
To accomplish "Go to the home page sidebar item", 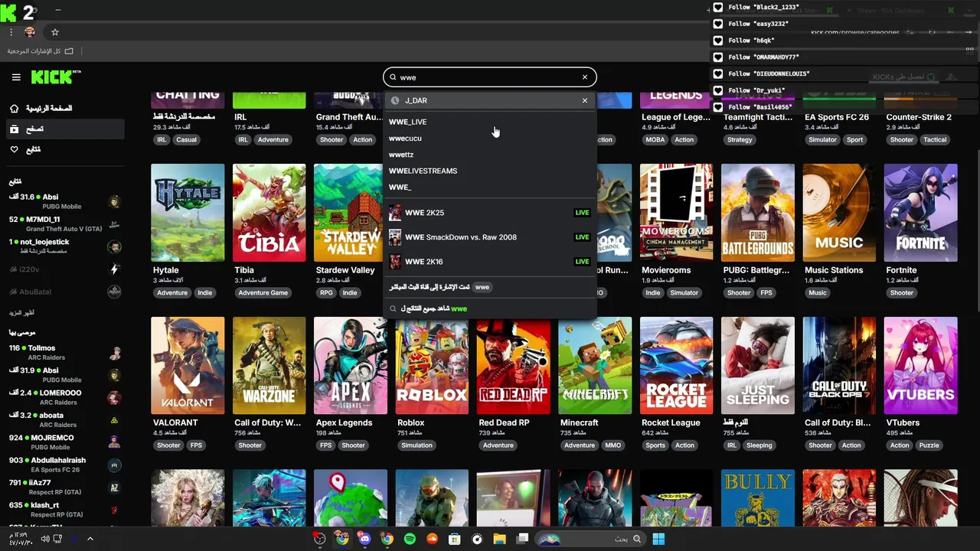I will [x=64, y=109].
